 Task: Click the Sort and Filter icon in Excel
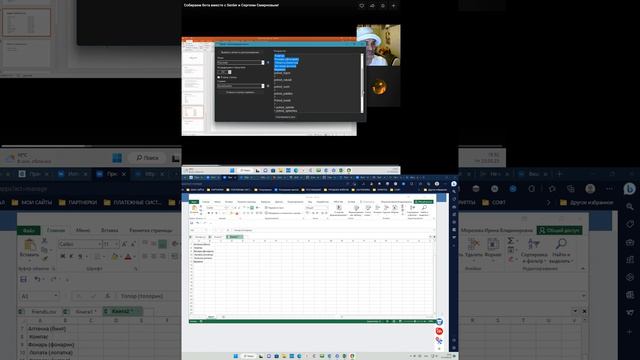pos(412,208)
